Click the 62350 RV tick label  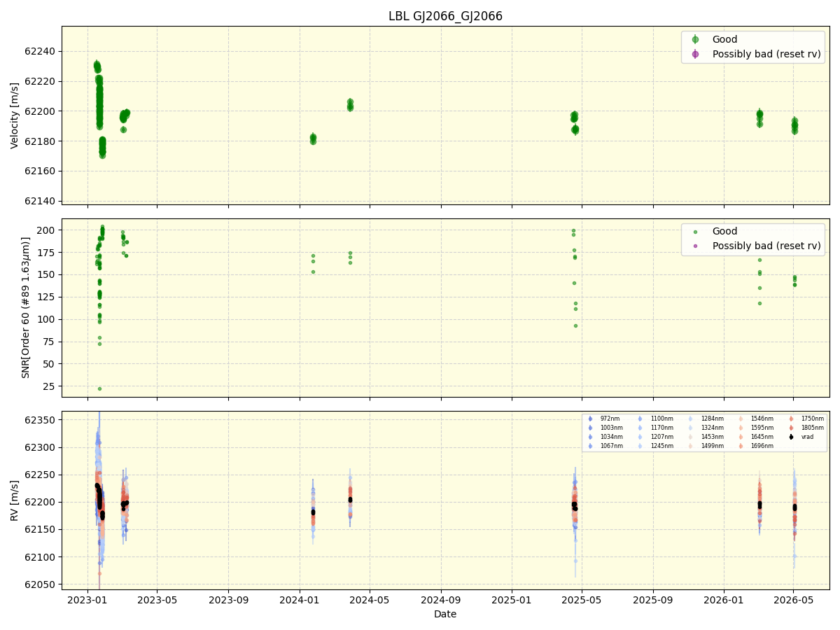tap(41, 420)
